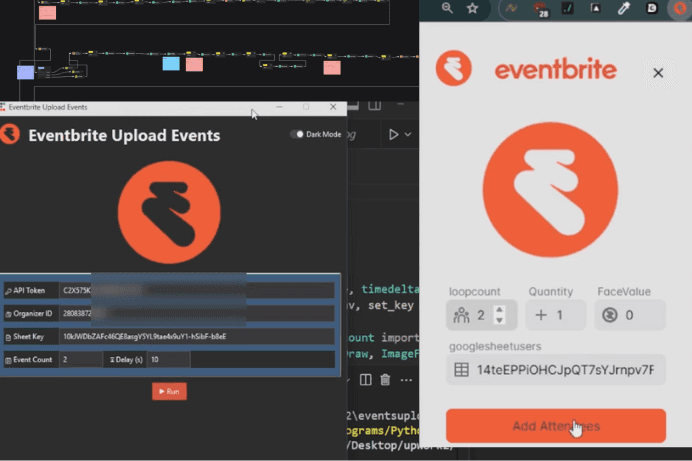Select the cyan node in the node graph

pos(171,64)
